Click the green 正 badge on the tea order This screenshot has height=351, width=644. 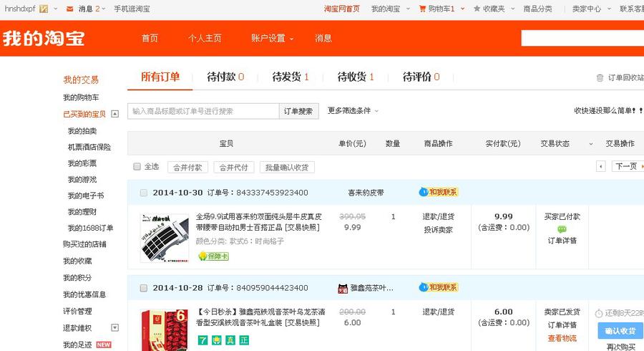pos(245,340)
